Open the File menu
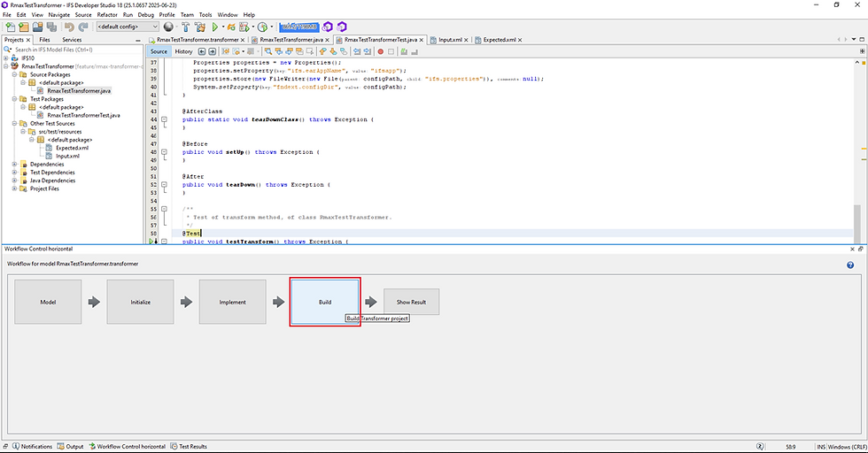The width and height of the screenshot is (868, 453). 7,15
